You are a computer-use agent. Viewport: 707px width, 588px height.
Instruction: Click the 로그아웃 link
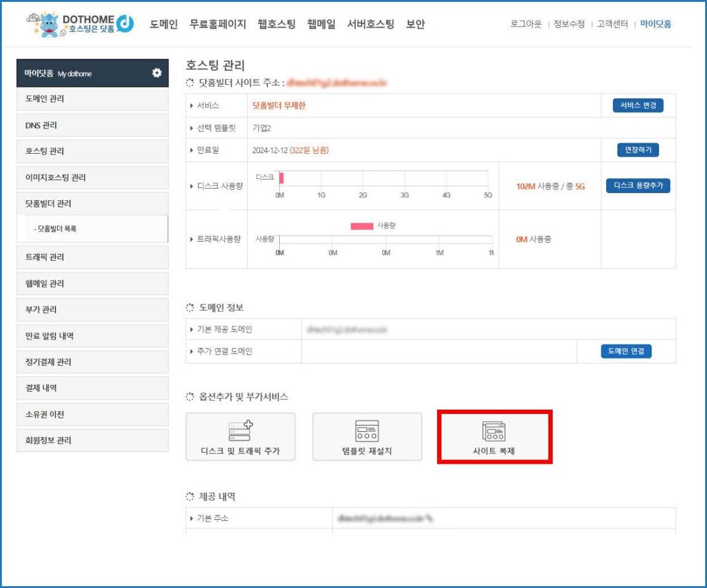pos(526,25)
